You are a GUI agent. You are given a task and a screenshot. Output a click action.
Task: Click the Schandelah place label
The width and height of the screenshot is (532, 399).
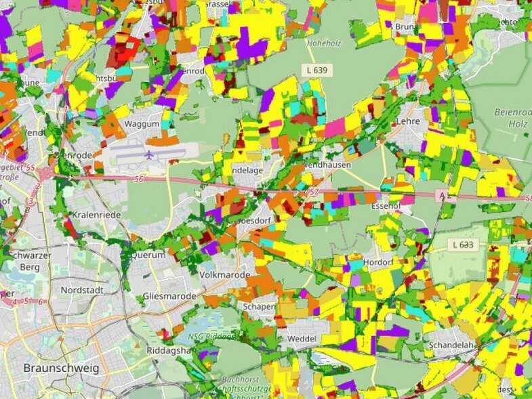click(x=453, y=345)
